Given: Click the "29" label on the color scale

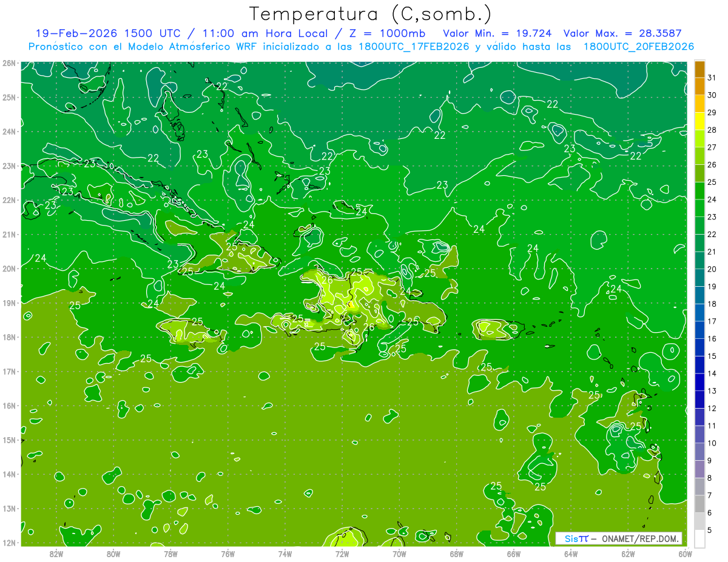Looking at the screenshot, I should [x=712, y=113].
